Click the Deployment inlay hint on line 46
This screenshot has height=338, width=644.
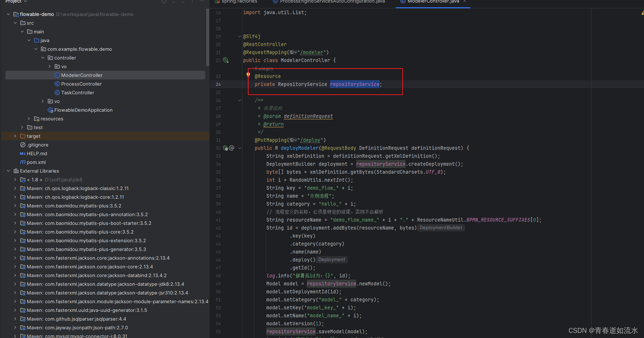[x=332, y=260]
